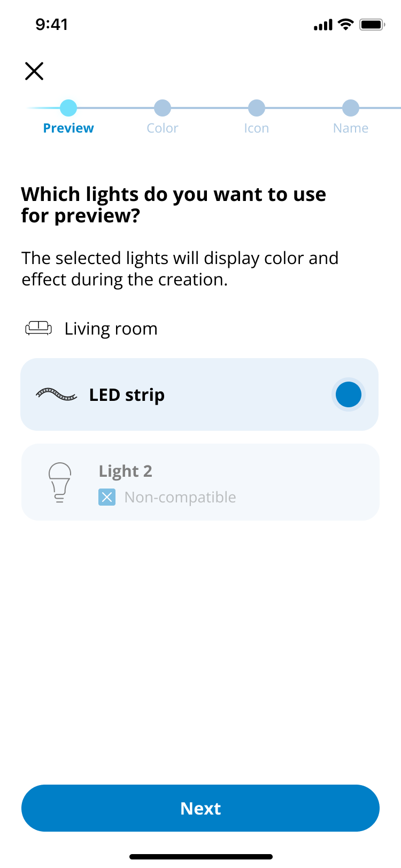Tap the home indicator bar

point(201,857)
